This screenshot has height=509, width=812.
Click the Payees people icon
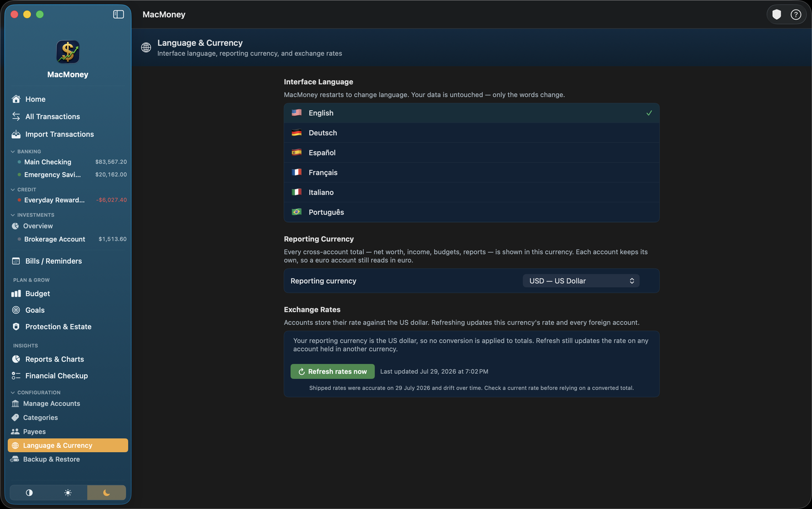[15, 432]
